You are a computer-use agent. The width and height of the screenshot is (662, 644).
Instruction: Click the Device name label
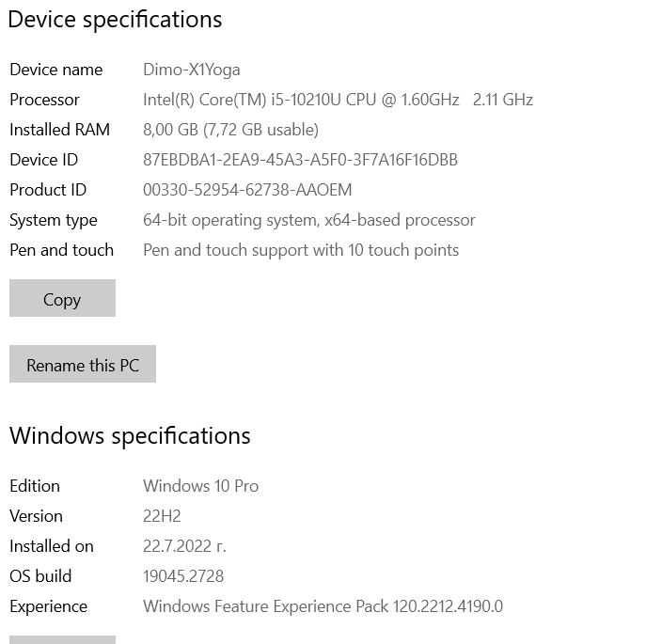pyautogui.click(x=55, y=70)
